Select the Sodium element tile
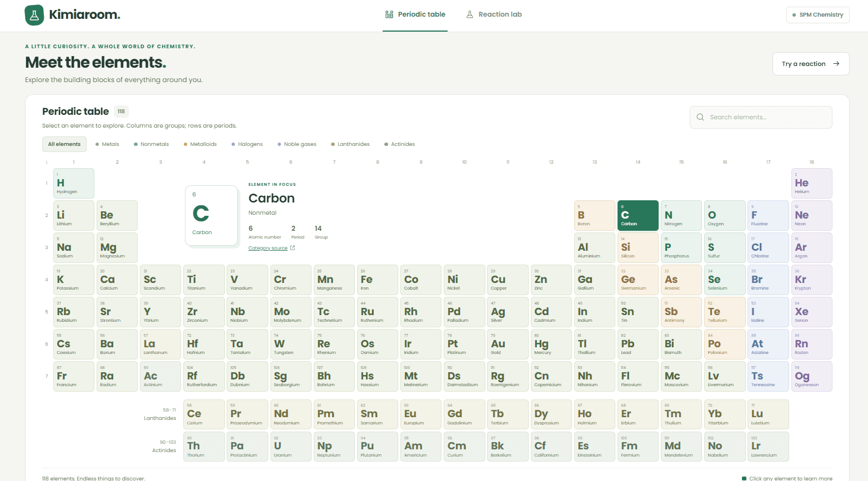 [74, 247]
